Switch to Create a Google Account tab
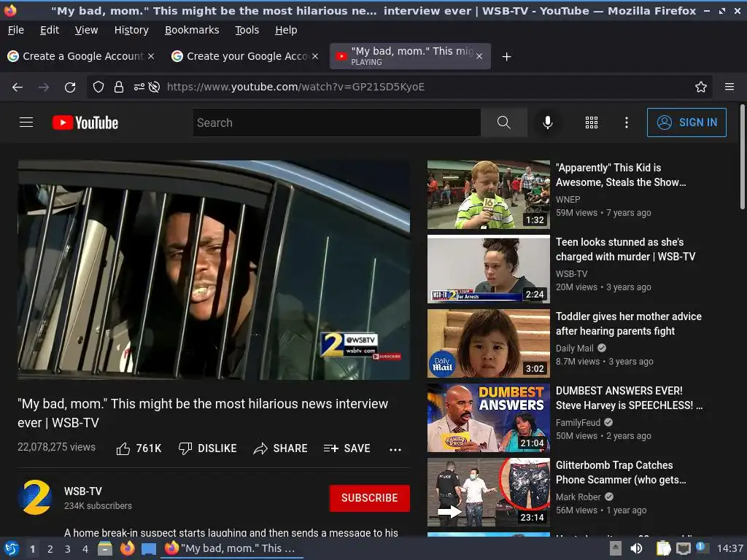 (x=81, y=56)
